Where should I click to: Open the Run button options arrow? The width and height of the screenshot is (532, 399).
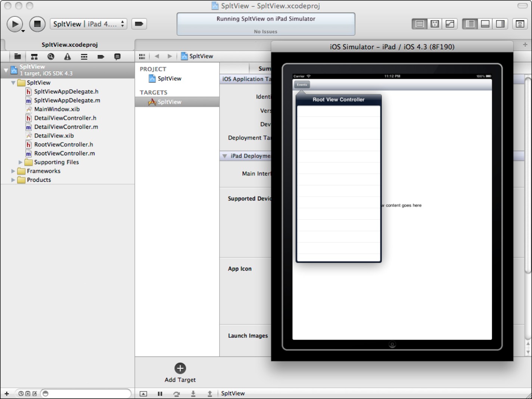coord(23,31)
